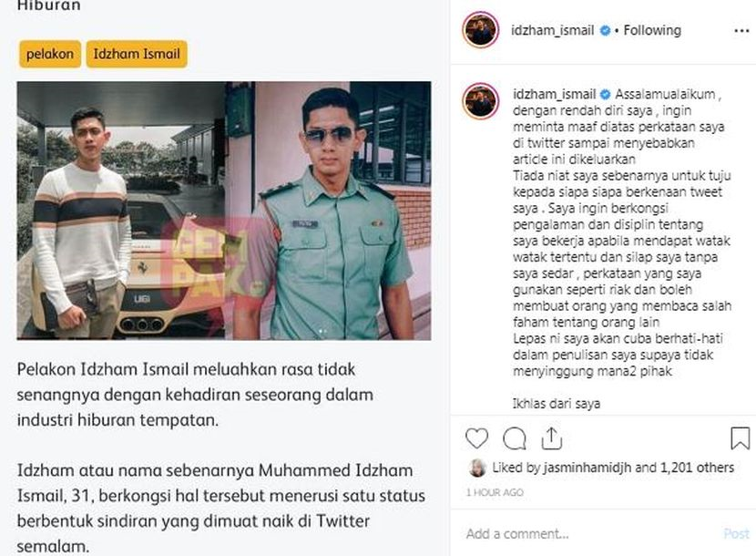
Task: Open comments via the speech bubble icon
Action: [514, 438]
